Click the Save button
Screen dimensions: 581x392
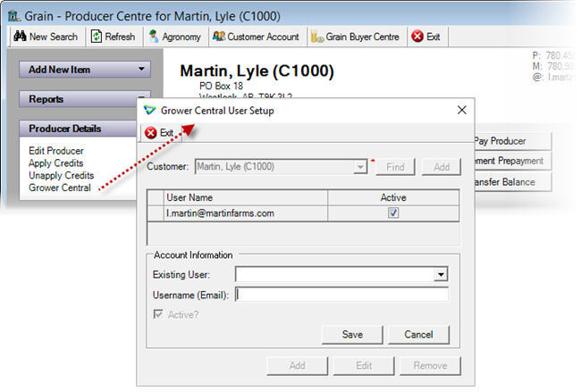(352, 335)
